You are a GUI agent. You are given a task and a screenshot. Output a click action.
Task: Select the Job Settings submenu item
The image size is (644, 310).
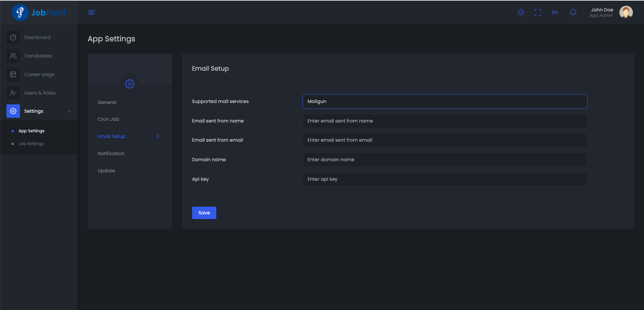click(x=31, y=144)
